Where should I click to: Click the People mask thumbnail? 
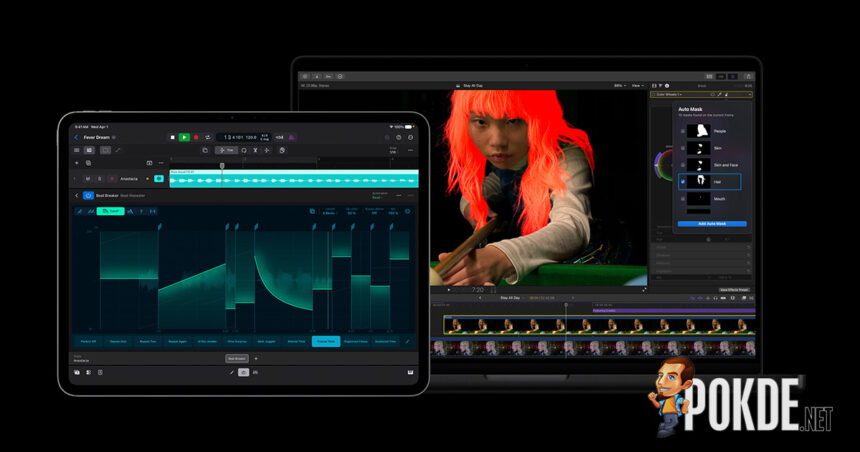coord(698,131)
